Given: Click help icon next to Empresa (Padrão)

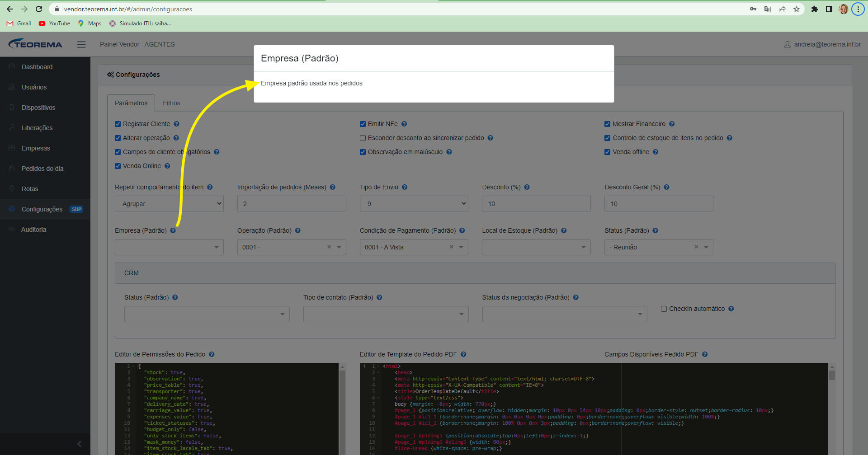Looking at the screenshot, I should point(173,230).
